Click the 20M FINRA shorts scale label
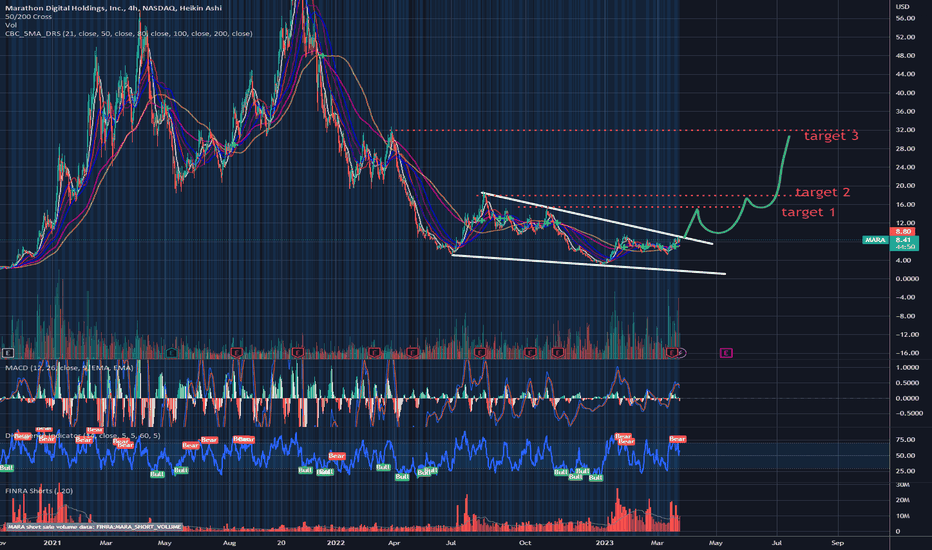This screenshot has height=550, width=932. click(902, 500)
